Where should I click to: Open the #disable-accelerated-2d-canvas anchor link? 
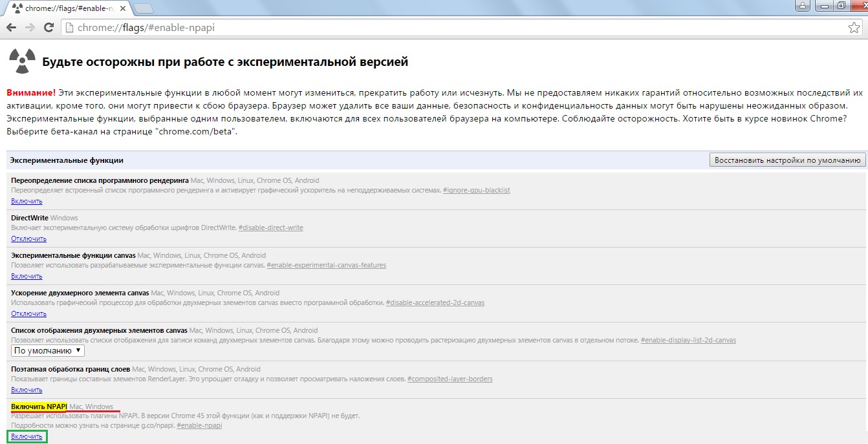click(x=435, y=302)
